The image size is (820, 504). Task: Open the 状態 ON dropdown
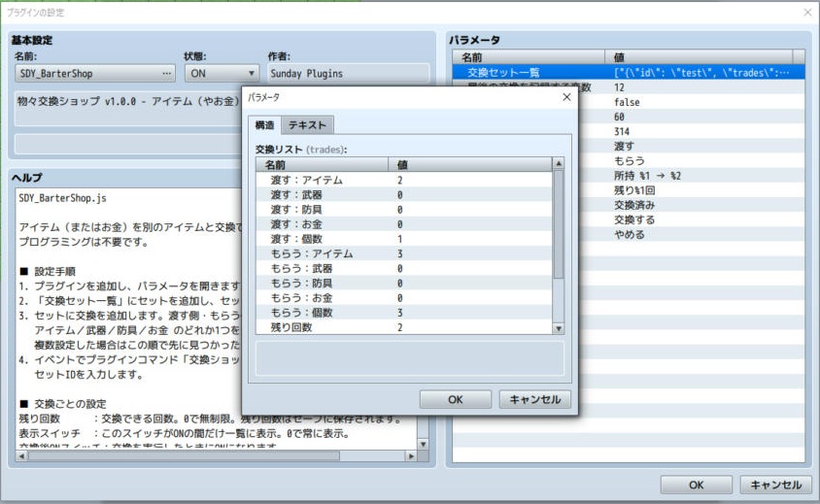(222, 74)
